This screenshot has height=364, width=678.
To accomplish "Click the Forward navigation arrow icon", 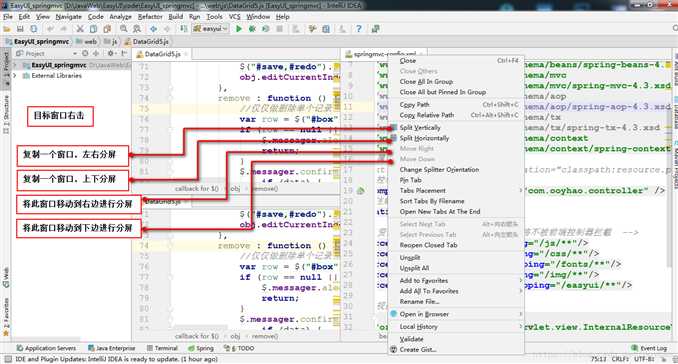I will click(167, 29).
